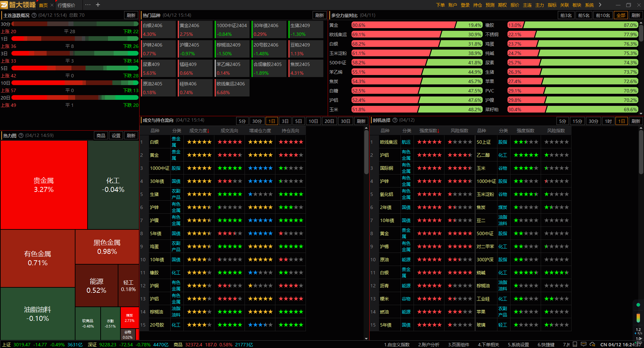Viewport: 644px width, 348px height.
Task: Expand more menu items with the right chevron
Action: (x=600, y=5)
